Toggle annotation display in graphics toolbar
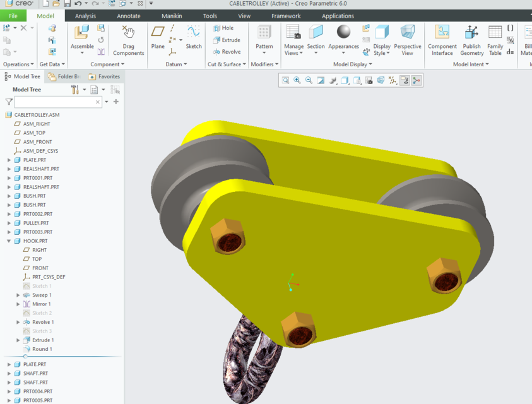Image resolution: width=532 pixels, height=404 pixels. tap(405, 80)
